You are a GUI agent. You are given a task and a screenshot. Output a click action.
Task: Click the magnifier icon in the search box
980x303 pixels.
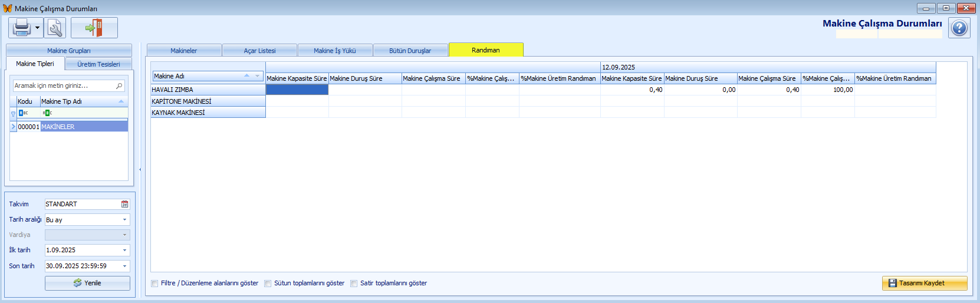point(119,86)
